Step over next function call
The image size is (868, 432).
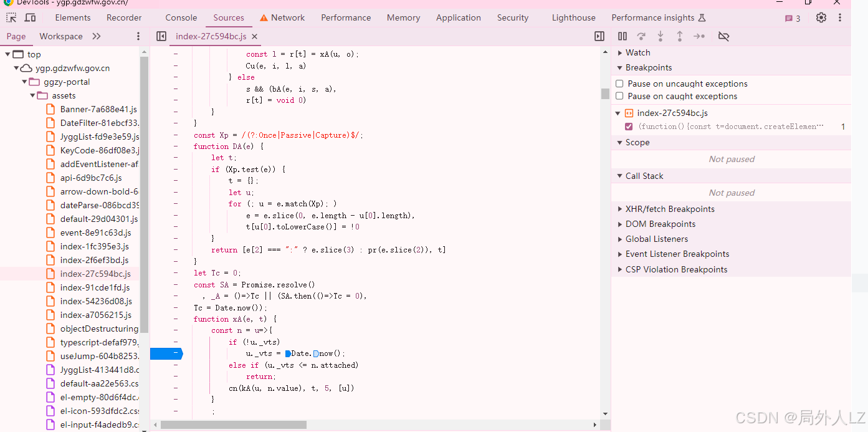(641, 36)
